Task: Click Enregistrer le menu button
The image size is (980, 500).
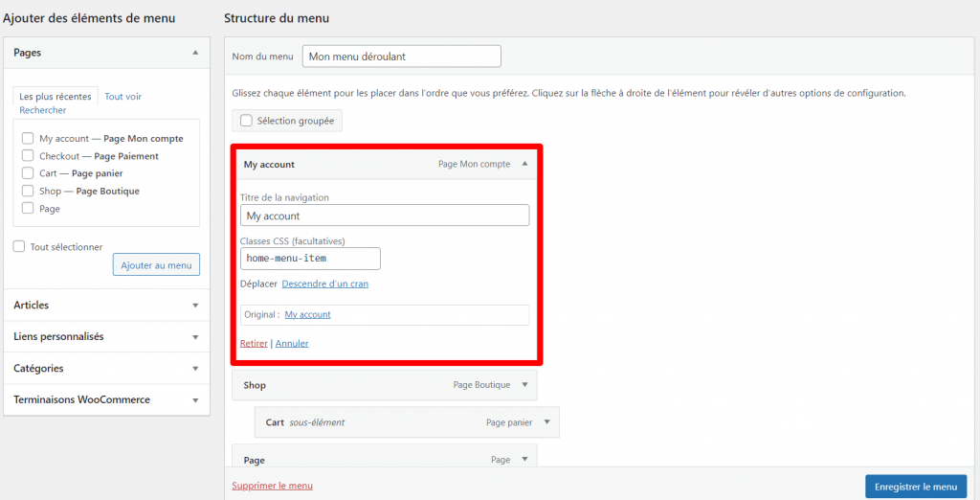Action: tap(917, 486)
